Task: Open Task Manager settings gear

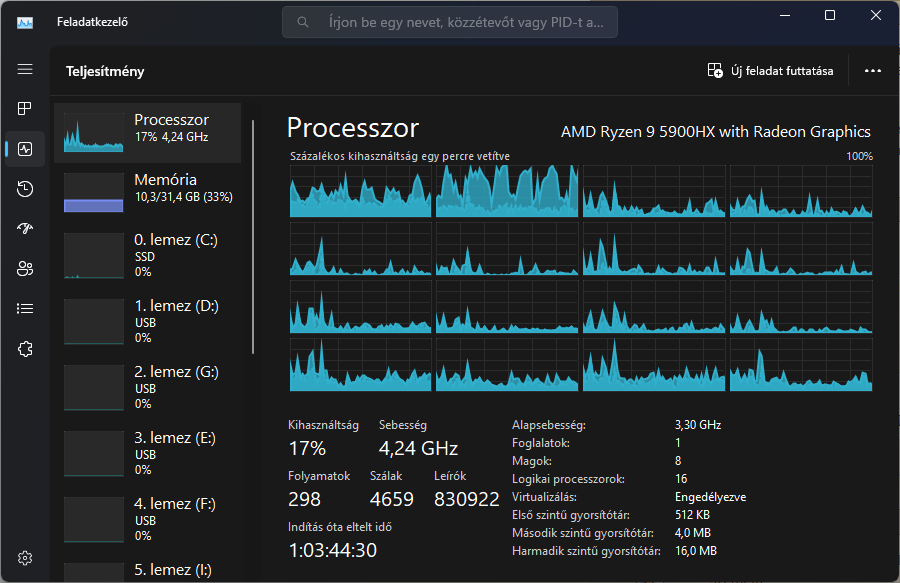Action: (25, 558)
